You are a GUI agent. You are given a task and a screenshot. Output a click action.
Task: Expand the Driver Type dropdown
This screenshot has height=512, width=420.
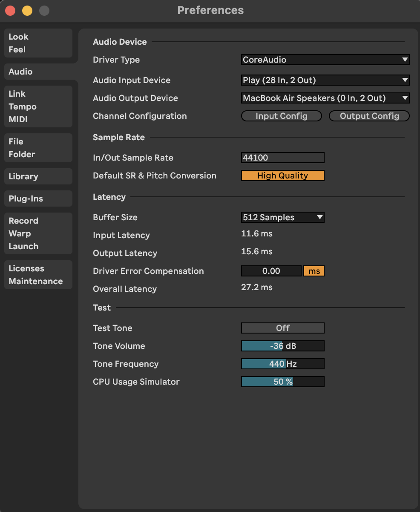point(325,60)
